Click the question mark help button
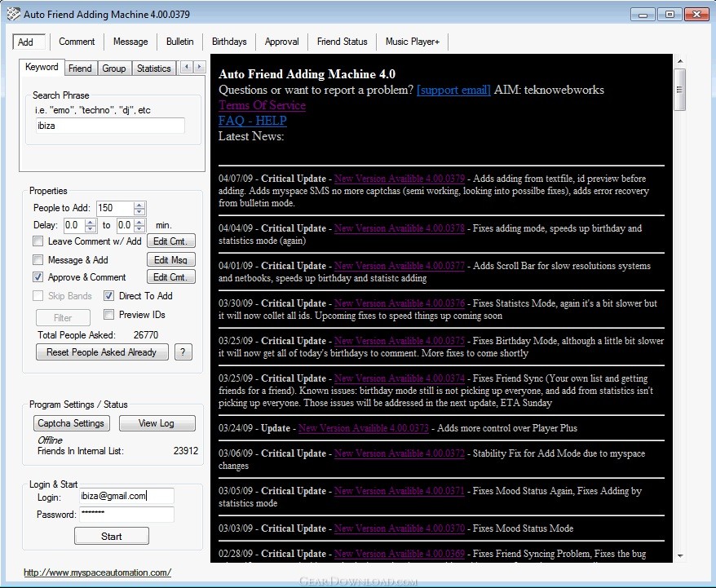The image size is (716, 588). (x=183, y=352)
